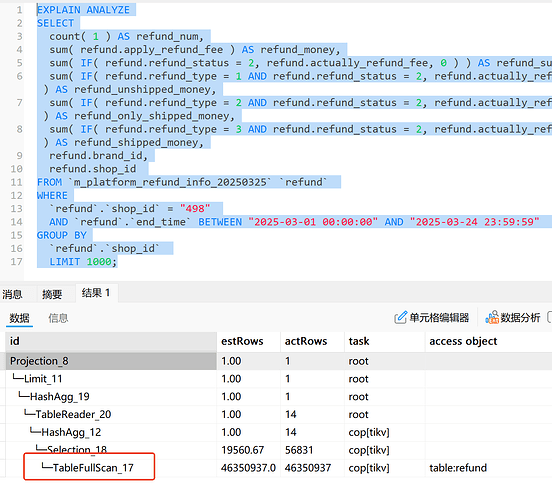Click the table:refund access object cell
This screenshot has height=500, width=552.
(458, 468)
